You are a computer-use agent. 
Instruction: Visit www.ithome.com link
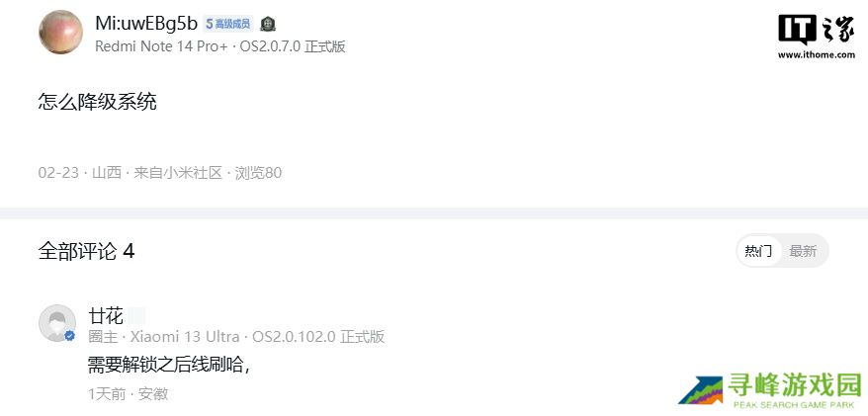(x=816, y=54)
